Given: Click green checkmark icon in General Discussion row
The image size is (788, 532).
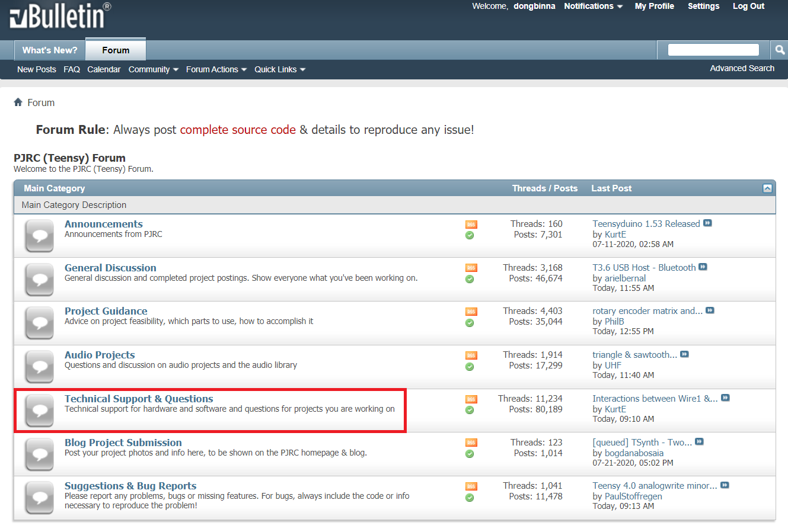Looking at the screenshot, I should [470, 279].
